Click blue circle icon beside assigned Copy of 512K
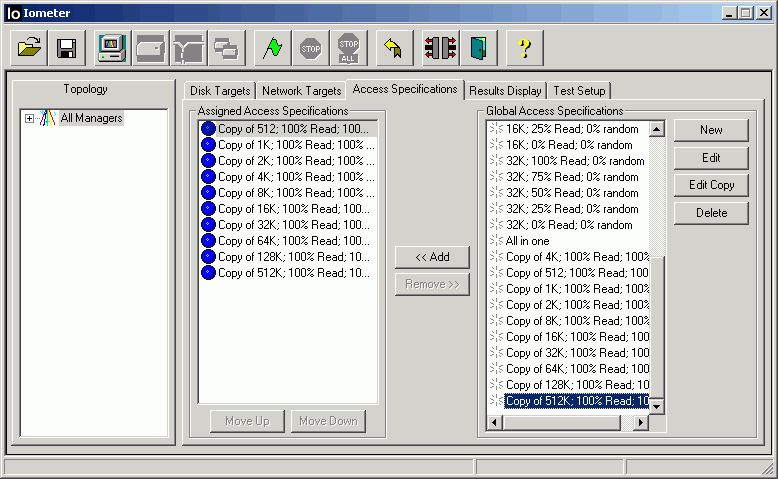 point(208,273)
